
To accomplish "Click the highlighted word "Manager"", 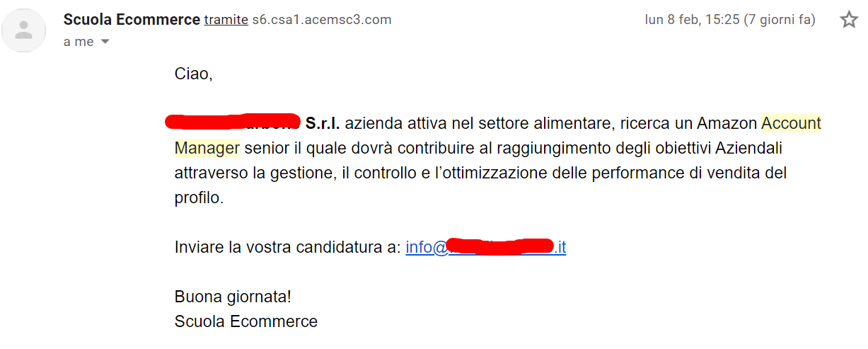I will (x=207, y=148).
